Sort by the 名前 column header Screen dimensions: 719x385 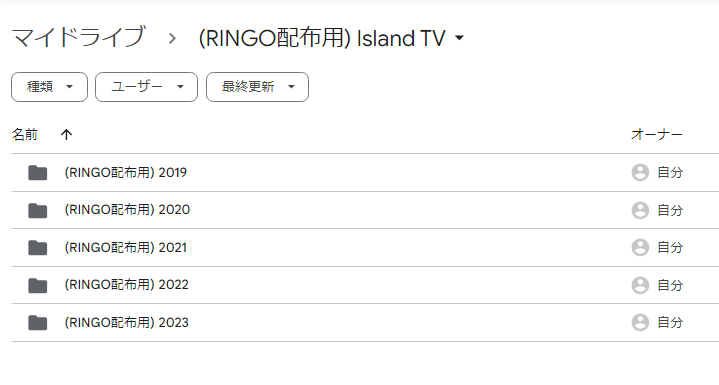coord(25,135)
